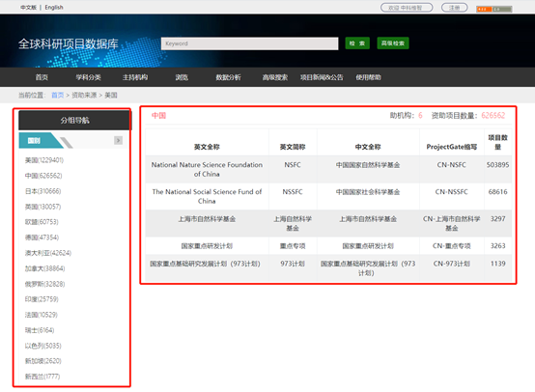Select 法国(10529) in the country list
This screenshot has height=392, width=535.
(x=42, y=315)
